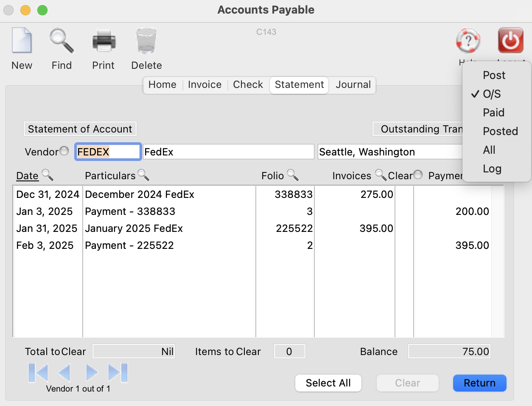This screenshot has height=406, width=532.
Task: Click magnifier beside Invoices header
Action: click(x=381, y=175)
